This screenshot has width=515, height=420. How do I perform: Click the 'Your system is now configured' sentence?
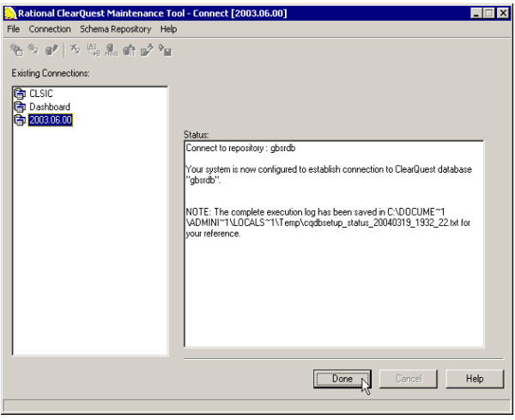click(329, 174)
